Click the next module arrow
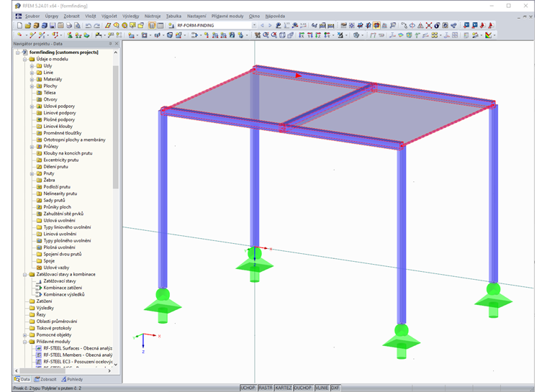Screen dimensions: 547x392 (x=270, y=25)
